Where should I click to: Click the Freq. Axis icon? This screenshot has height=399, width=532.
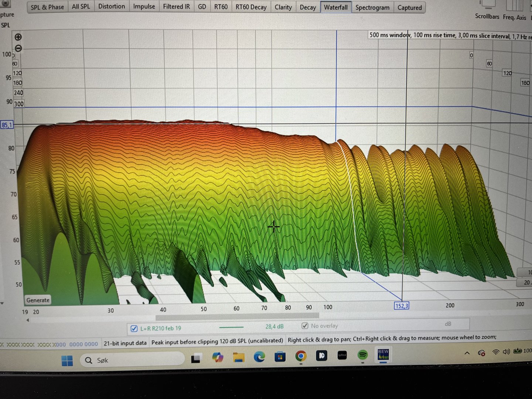click(514, 6)
